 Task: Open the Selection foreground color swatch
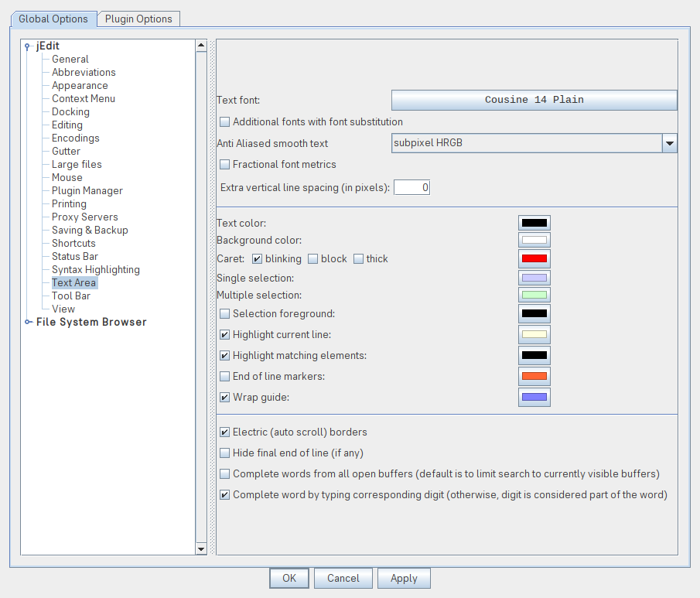click(x=534, y=313)
